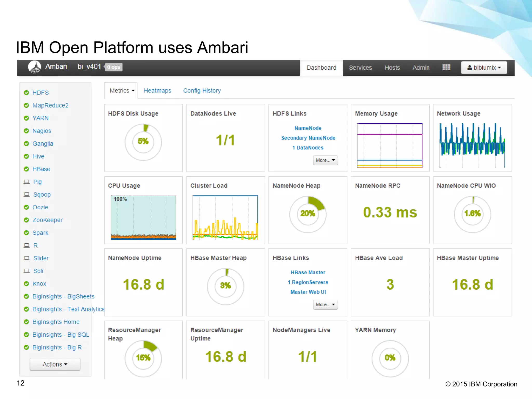Image resolution: width=532 pixels, height=399 pixels.
Task: Select the ZooKeeper service link
Action: tap(48, 220)
